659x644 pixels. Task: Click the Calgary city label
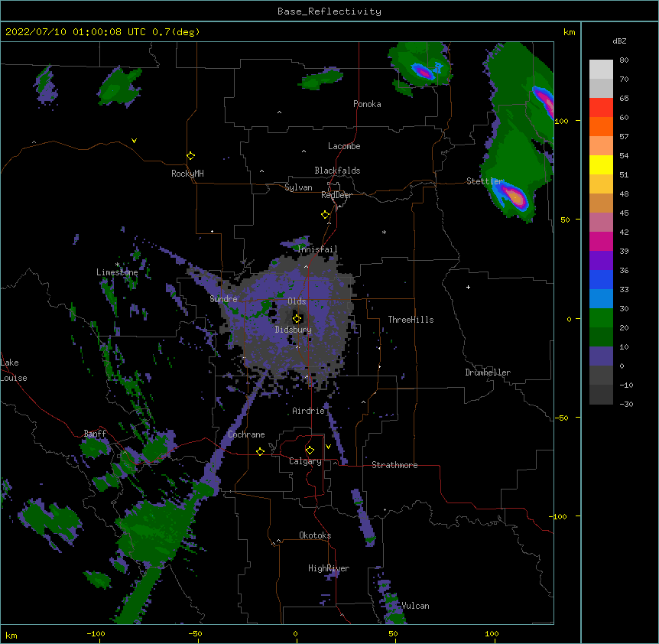tap(305, 461)
